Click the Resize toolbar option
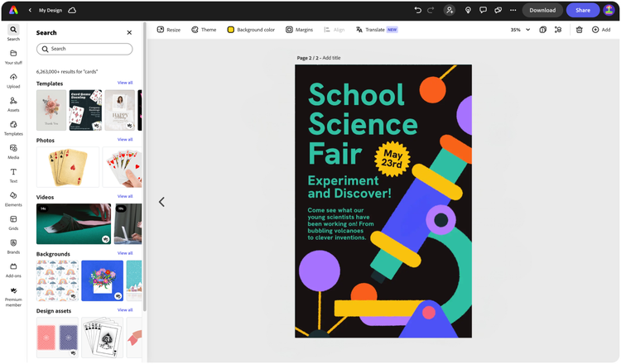Image resolution: width=621 pixels, height=364 pixels. coord(168,30)
